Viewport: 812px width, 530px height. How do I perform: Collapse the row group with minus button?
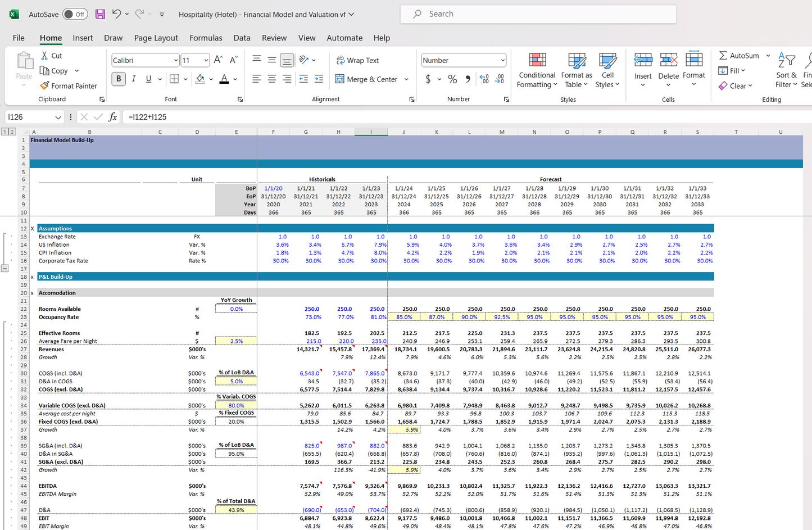4,269
